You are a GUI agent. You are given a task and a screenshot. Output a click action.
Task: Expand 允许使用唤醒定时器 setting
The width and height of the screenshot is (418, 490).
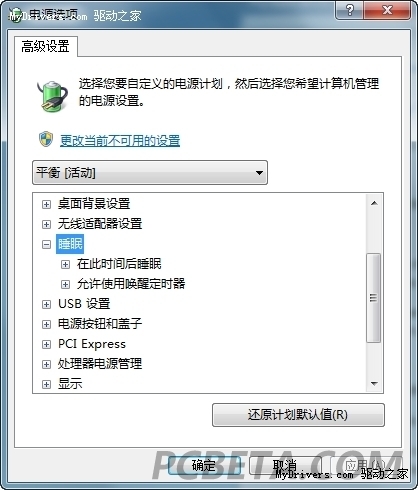click(x=65, y=284)
